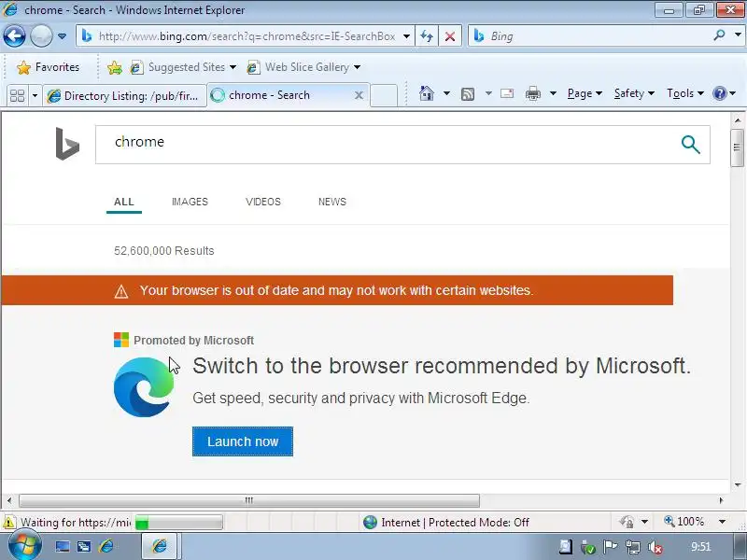The height and width of the screenshot is (560, 747).
Task: Click Show Desktop quick launch icon
Action: pyautogui.click(x=63, y=546)
